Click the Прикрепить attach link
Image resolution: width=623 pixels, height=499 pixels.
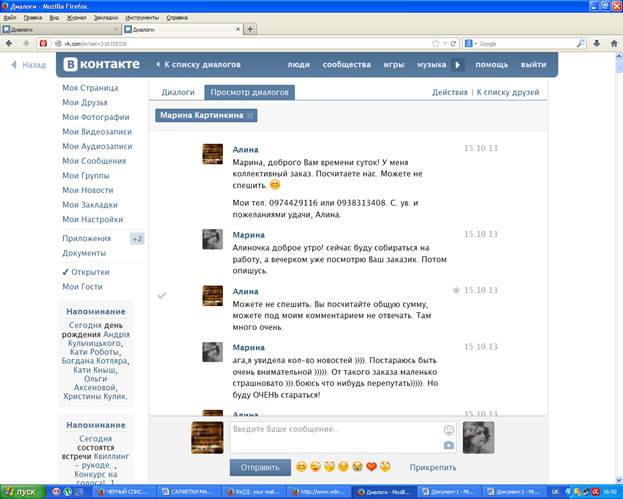click(x=433, y=467)
